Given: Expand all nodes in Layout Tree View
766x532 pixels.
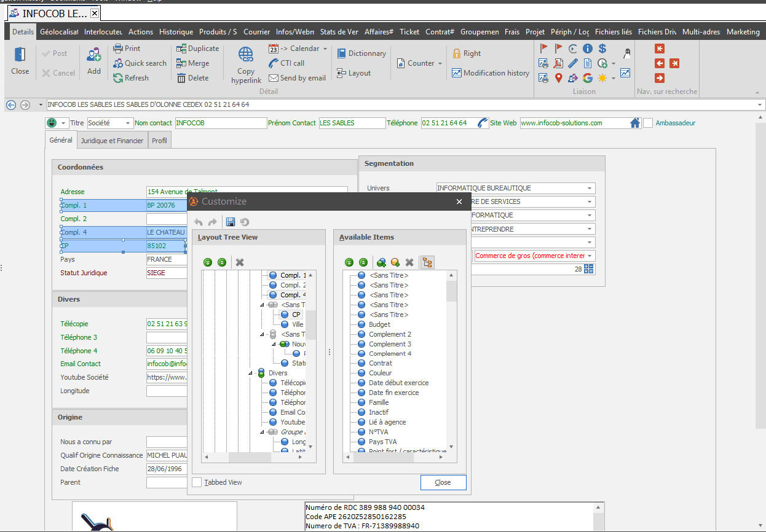Looking at the screenshot, I should click(x=208, y=262).
